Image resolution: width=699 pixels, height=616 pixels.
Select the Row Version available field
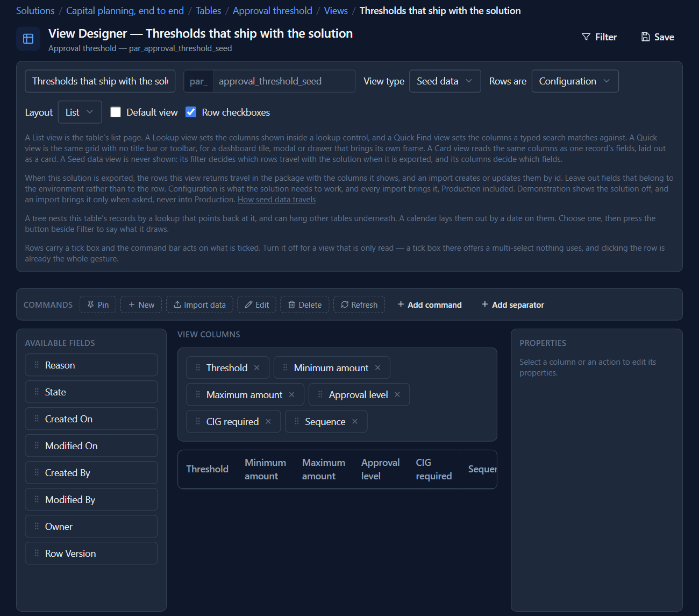click(91, 553)
